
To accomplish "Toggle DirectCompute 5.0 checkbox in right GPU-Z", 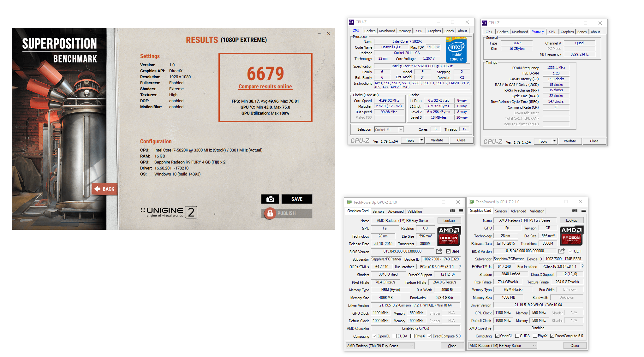I will (552, 336).
